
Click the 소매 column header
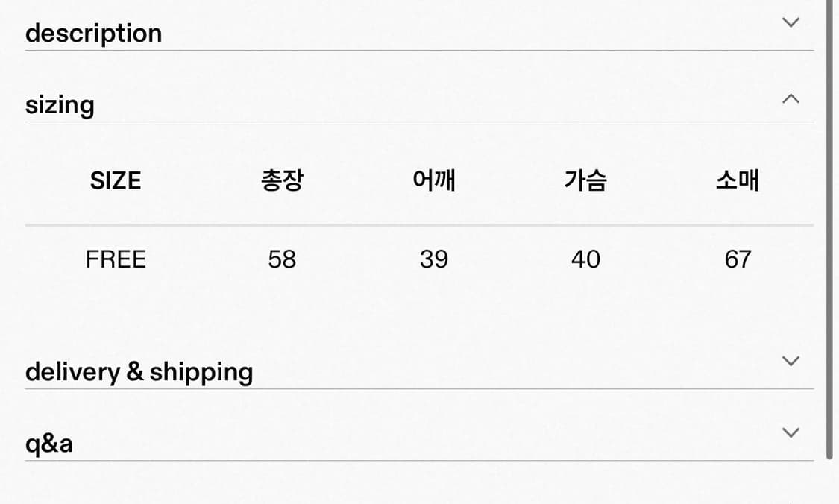pos(738,180)
